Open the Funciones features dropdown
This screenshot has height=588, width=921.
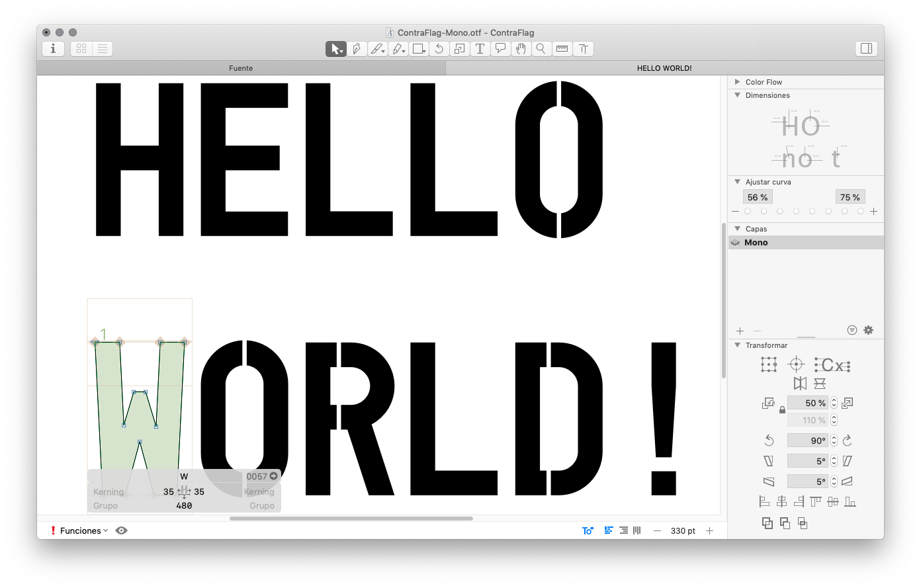point(83,530)
